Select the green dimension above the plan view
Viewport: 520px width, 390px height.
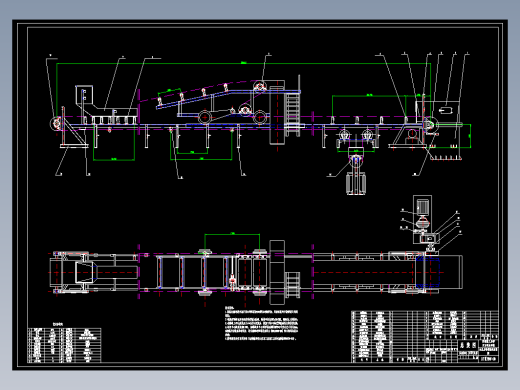coord(232,234)
